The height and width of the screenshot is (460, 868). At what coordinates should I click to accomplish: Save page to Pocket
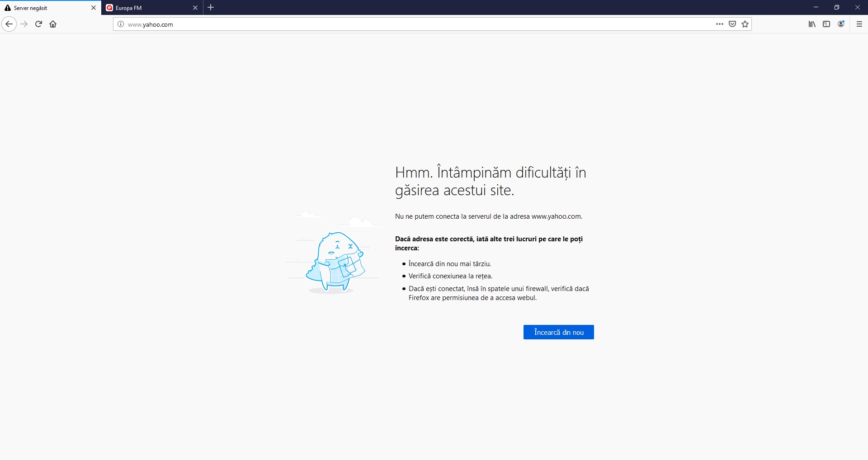click(732, 24)
